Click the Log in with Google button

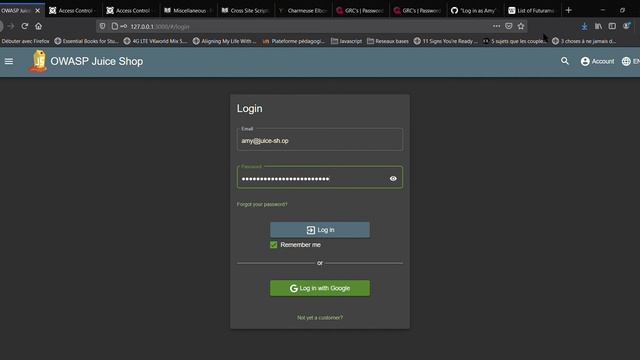click(320, 288)
